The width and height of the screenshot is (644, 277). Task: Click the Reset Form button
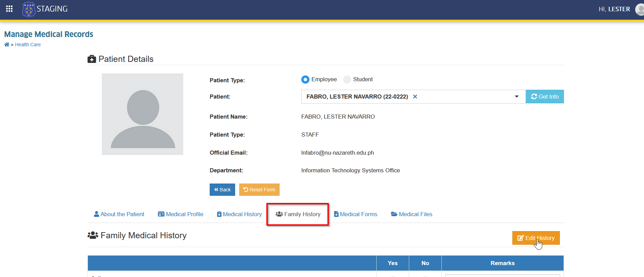click(x=259, y=190)
